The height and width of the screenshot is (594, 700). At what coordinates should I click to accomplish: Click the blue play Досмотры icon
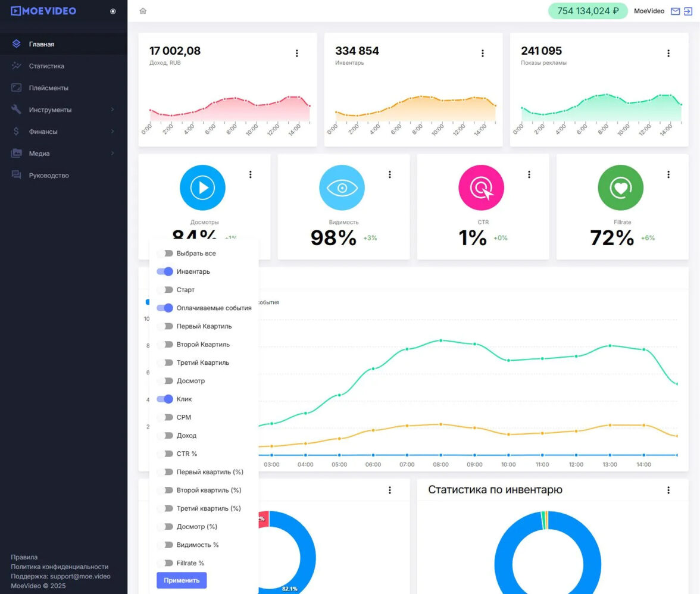pos(202,187)
